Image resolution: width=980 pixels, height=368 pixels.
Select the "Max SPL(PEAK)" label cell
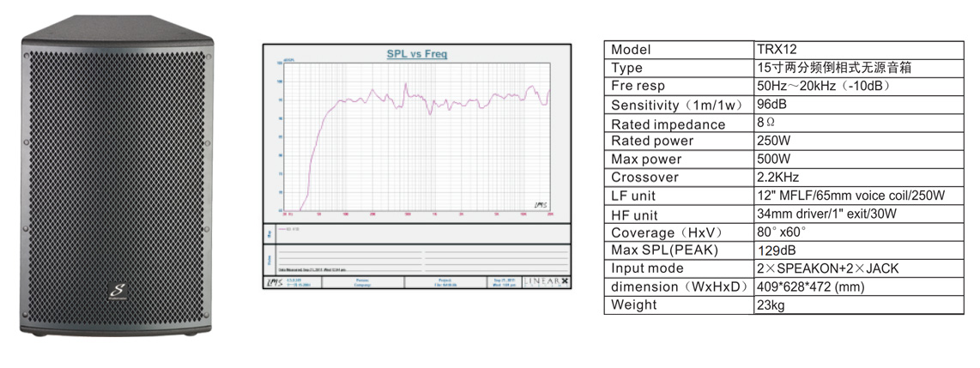[x=663, y=250]
